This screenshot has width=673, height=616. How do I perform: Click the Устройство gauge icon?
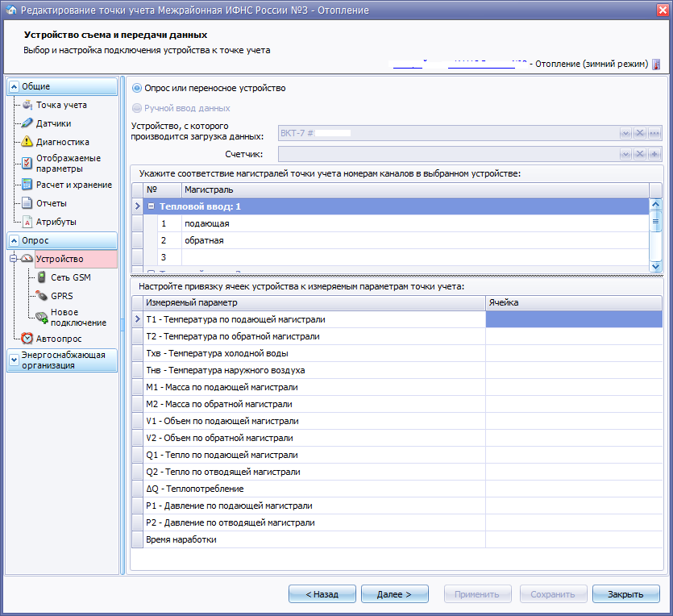[27, 259]
